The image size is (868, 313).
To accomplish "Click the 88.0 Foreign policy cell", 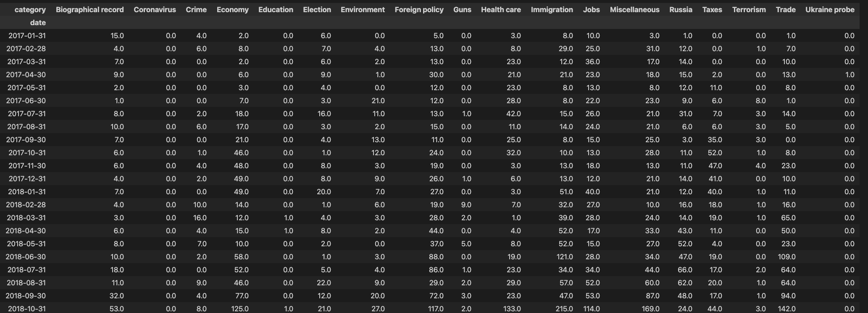I will point(436,257).
